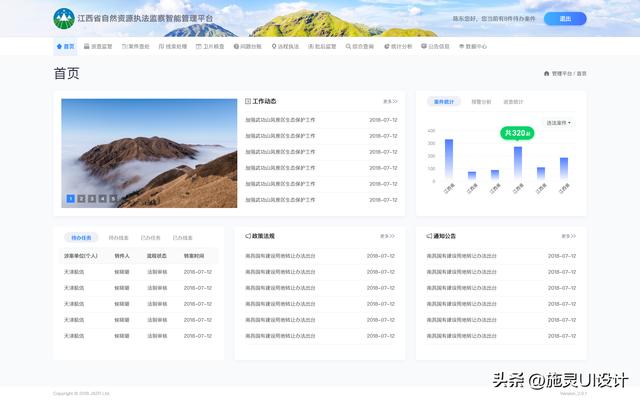Click the 工作动态 panel title
The height and width of the screenshot is (400, 640).
coord(264,101)
